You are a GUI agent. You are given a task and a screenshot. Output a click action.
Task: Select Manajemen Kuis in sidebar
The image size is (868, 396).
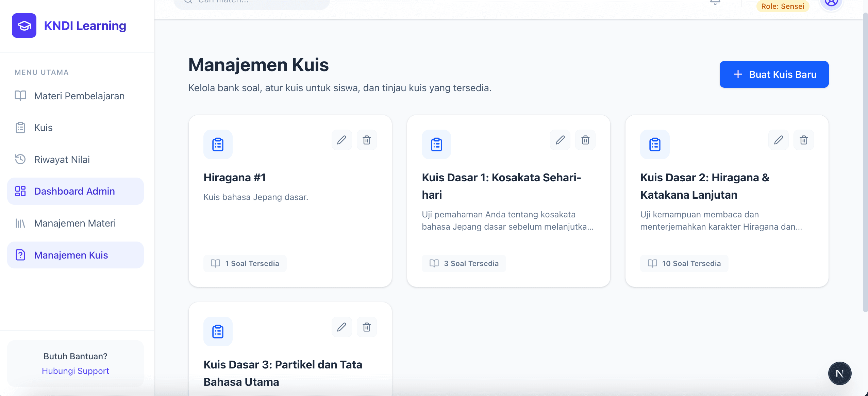[x=76, y=255]
